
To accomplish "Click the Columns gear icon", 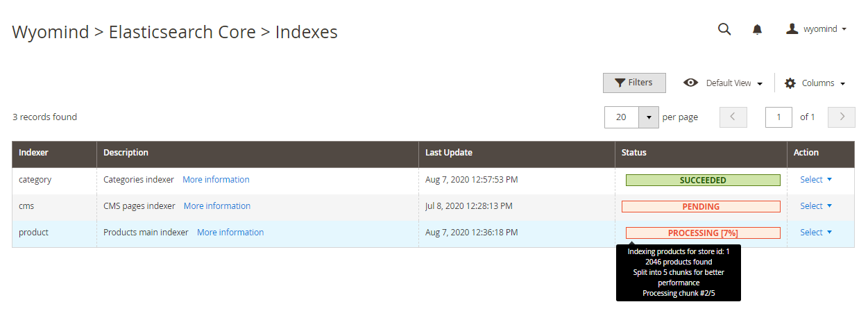I will coord(790,83).
